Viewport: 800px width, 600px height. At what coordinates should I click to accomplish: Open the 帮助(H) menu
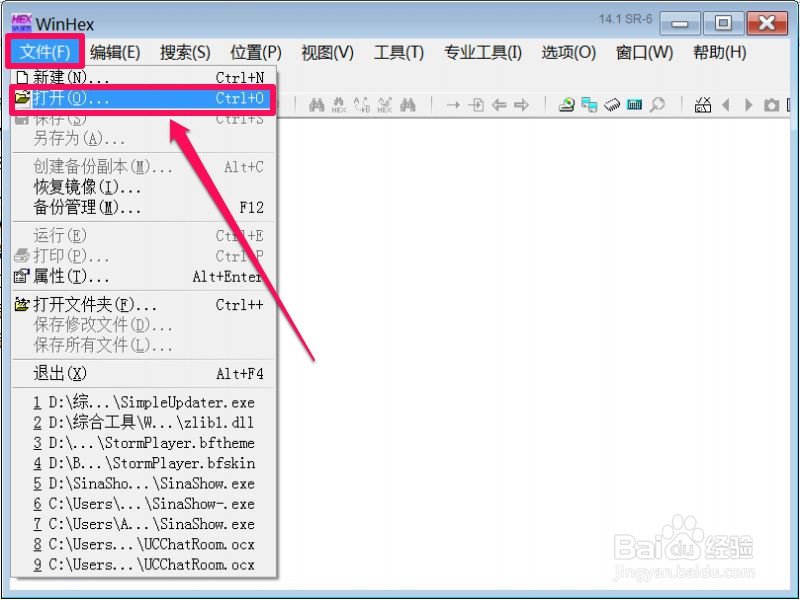(720, 52)
